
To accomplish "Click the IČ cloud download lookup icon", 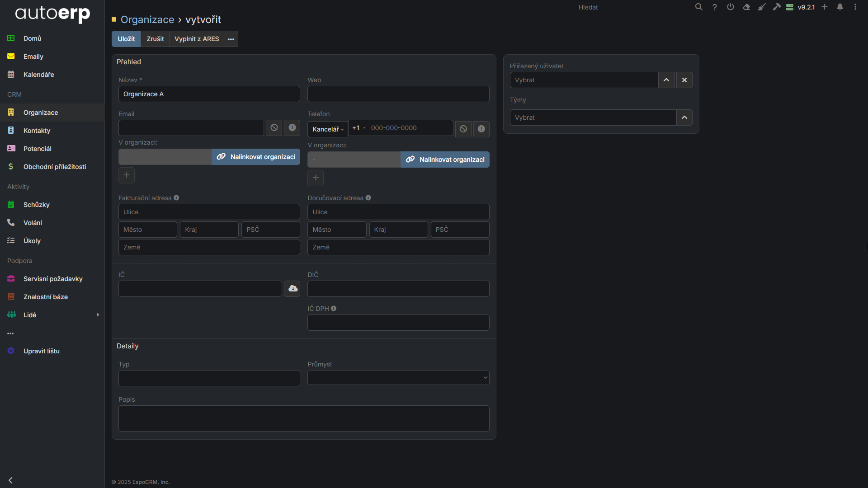I will pos(292,289).
